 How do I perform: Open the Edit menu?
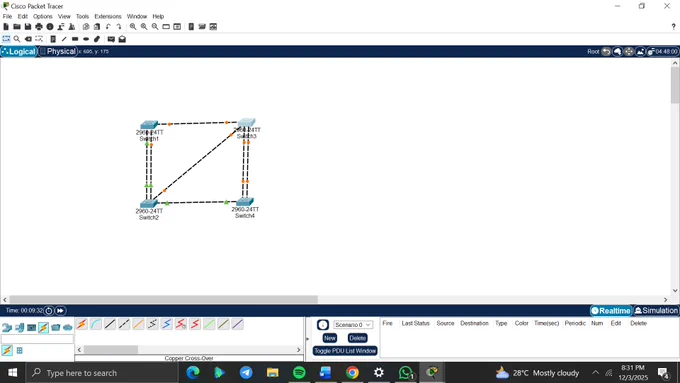pos(23,16)
